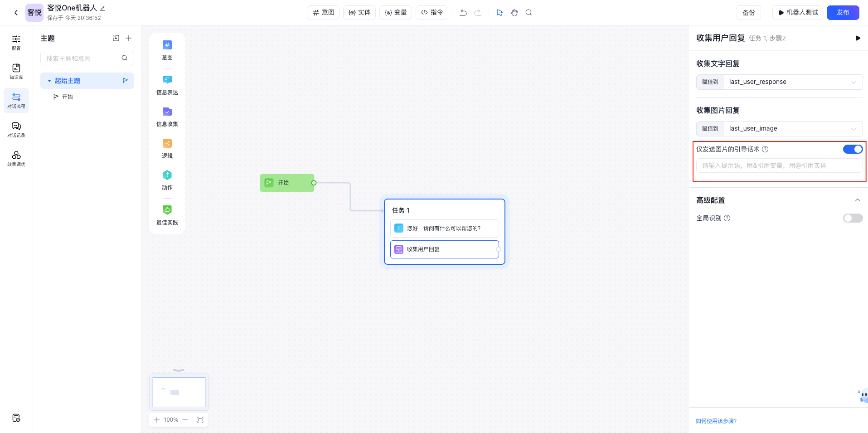Screen dimensions: 868x433
Task: Choose the 动作 node icon
Action: [167, 175]
